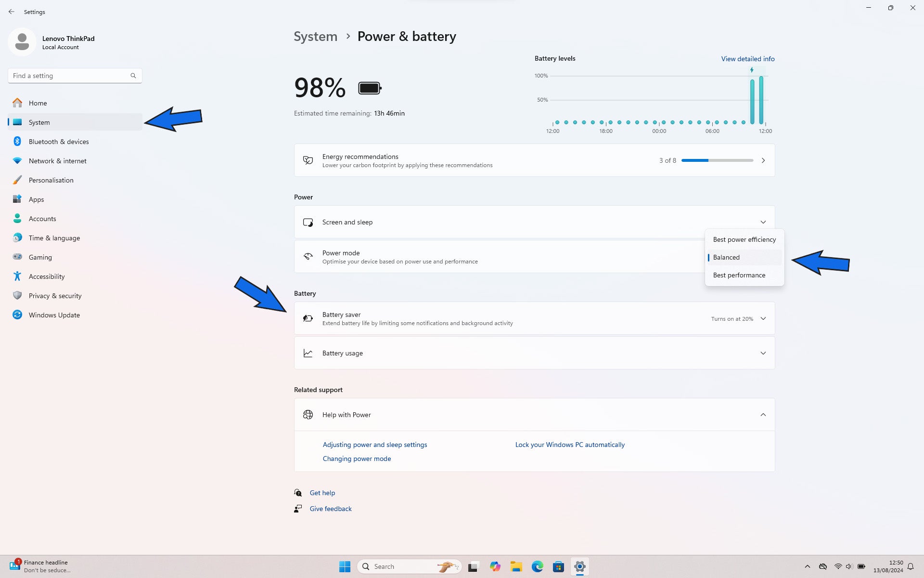Click the search magnifier in Find a setting

133,76
